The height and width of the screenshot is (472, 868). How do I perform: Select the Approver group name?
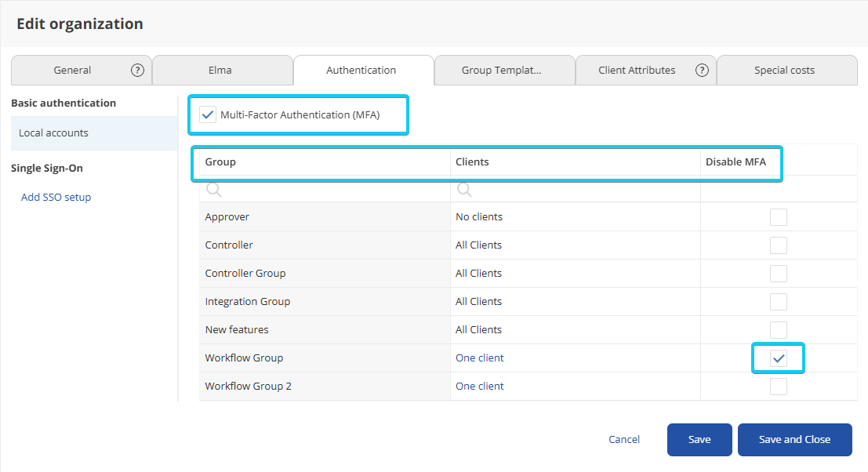pos(227,217)
